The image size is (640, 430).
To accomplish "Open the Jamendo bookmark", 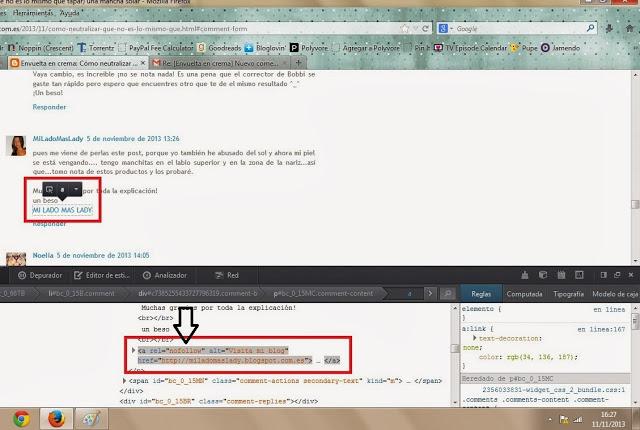I will click(560, 48).
